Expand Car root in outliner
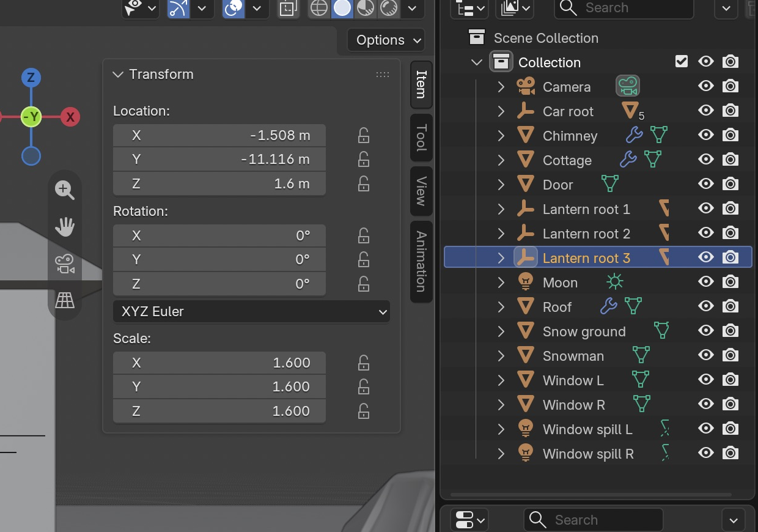Viewport: 758px width, 532px height. 501,111
